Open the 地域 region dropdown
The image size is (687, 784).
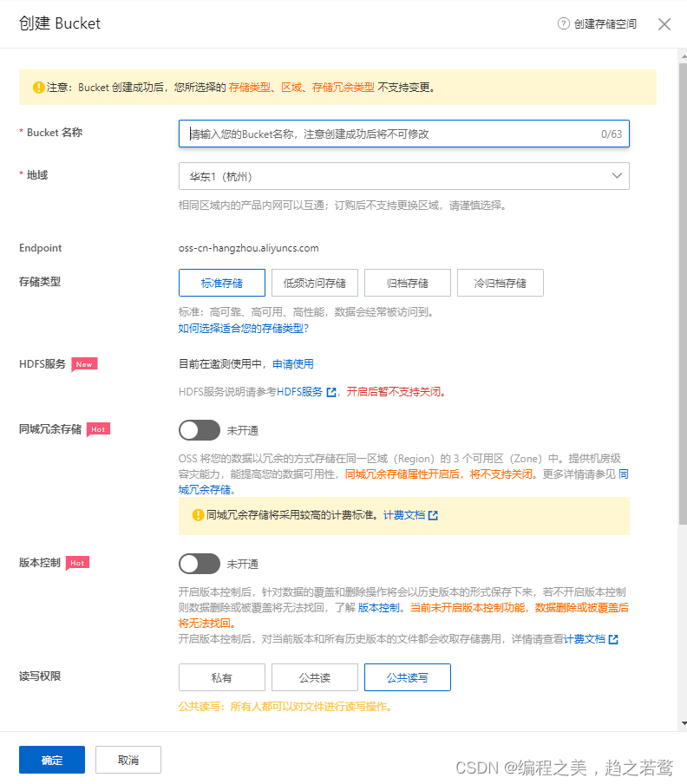pos(404,176)
